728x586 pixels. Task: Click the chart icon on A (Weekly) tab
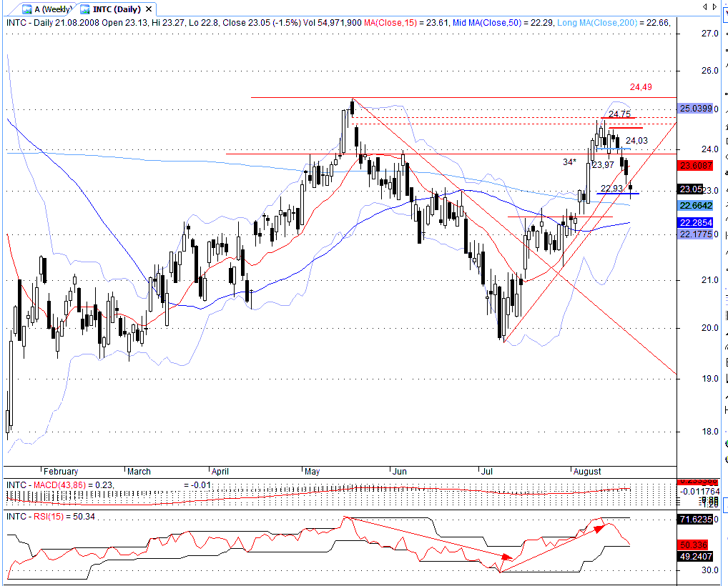point(27,9)
